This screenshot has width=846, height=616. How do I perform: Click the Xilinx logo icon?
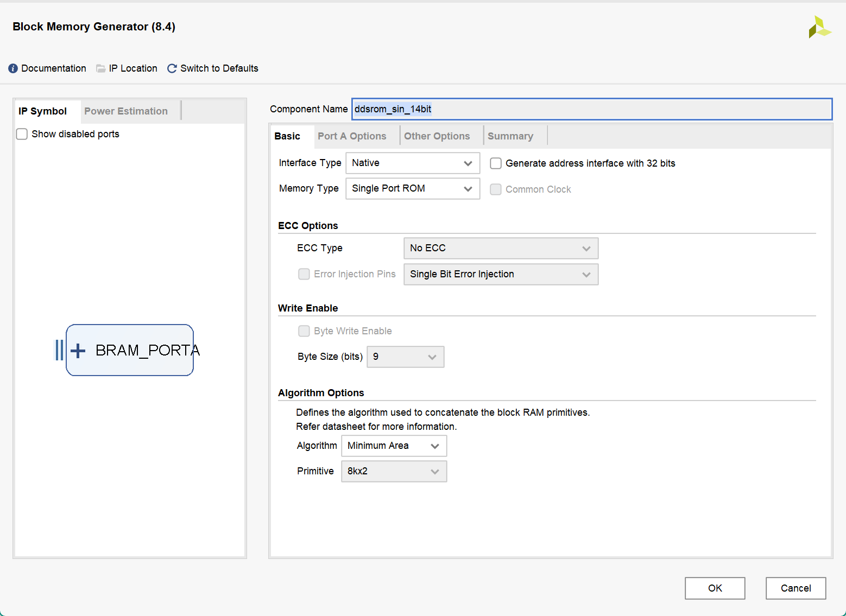pyautogui.click(x=819, y=27)
